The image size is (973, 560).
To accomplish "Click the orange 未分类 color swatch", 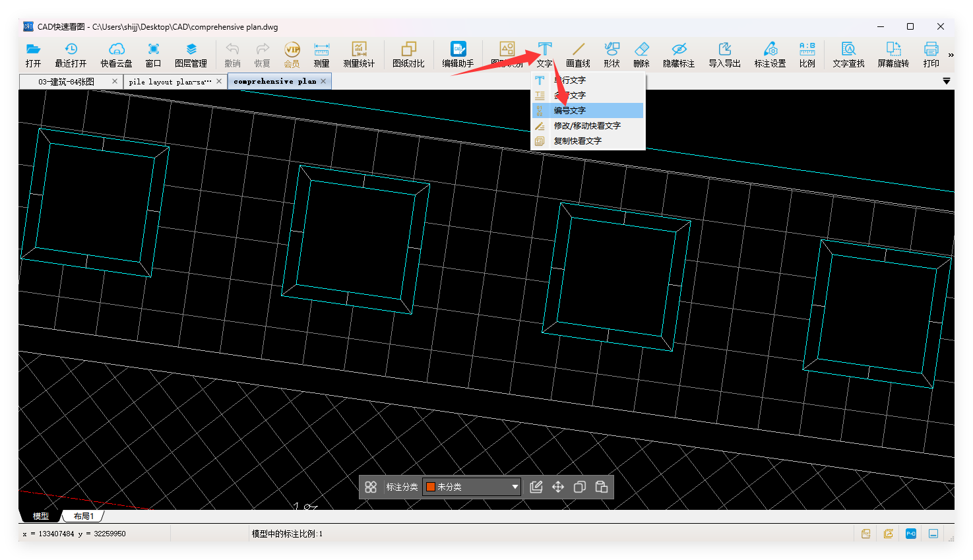I will click(431, 487).
